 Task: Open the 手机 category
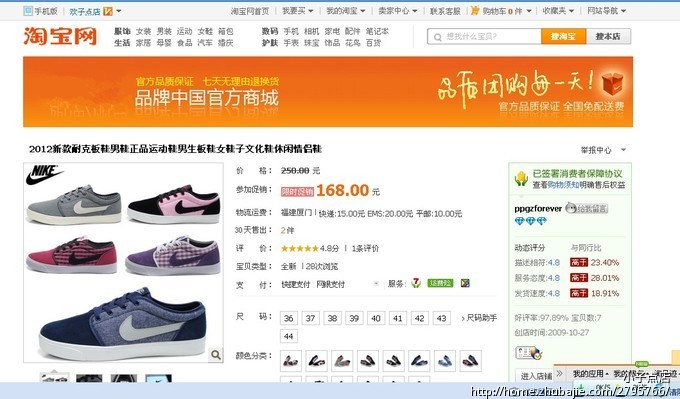[x=291, y=31]
